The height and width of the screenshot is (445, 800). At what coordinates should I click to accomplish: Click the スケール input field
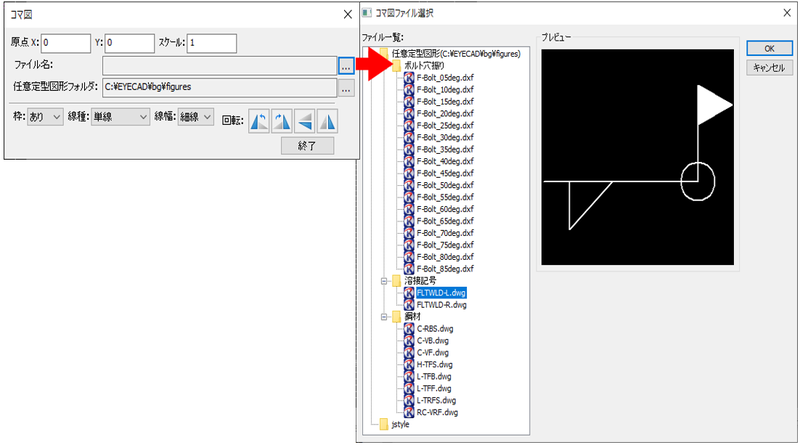click(x=211, y=43)
